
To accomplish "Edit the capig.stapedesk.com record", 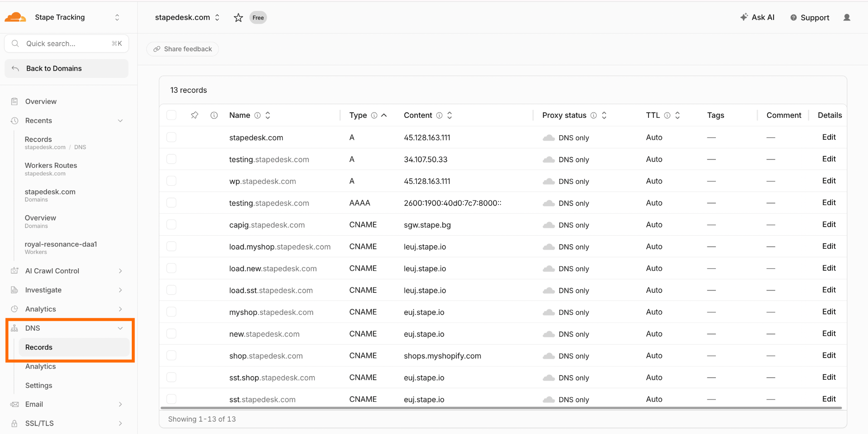I will tap(829, 225).
